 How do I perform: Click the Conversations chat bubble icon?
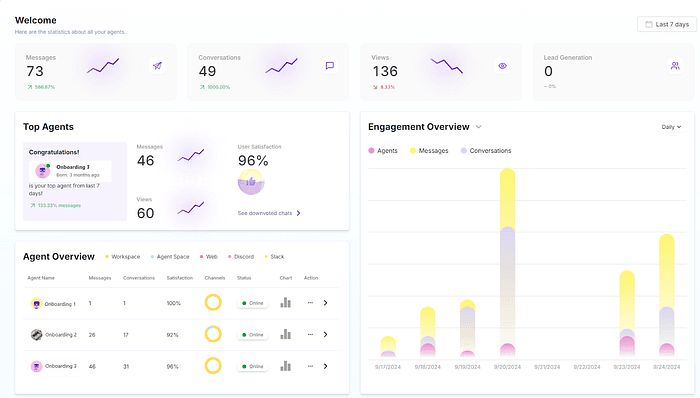329,66
